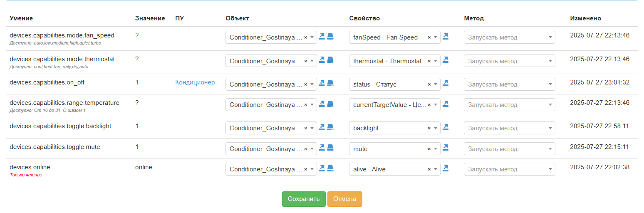
Task: Click the devices.capabilities.toggle.backlight capability name
Action: point(60,126)
